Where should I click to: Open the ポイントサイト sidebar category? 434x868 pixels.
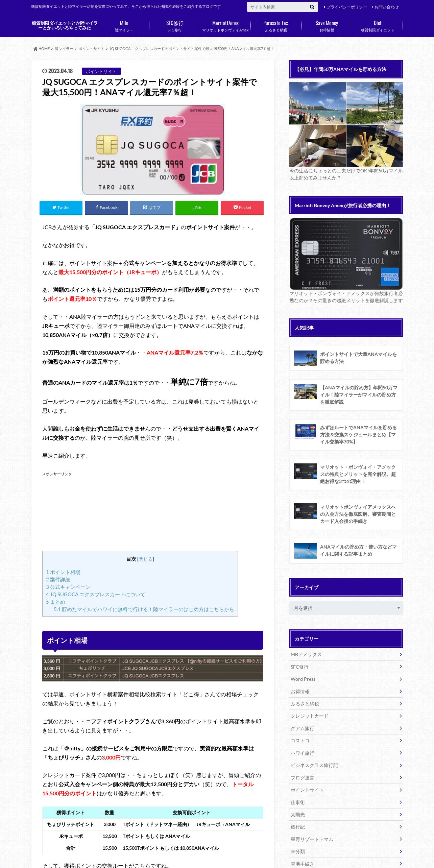click(x=346, y=790)
